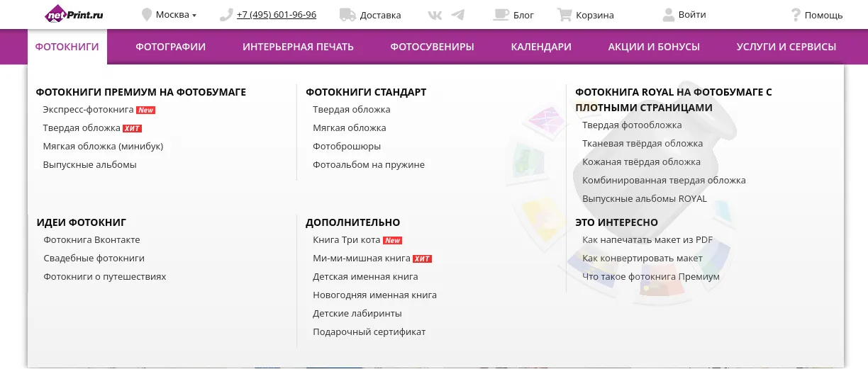Open Детские лабиринты link
Viewport: 868px width, 369px height.
click(x=357, y=314)
